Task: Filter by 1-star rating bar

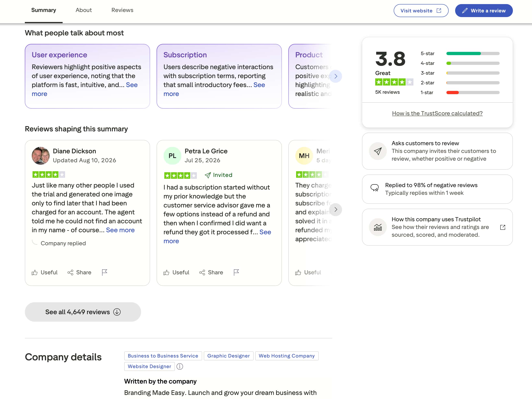Action: point(460,93)
